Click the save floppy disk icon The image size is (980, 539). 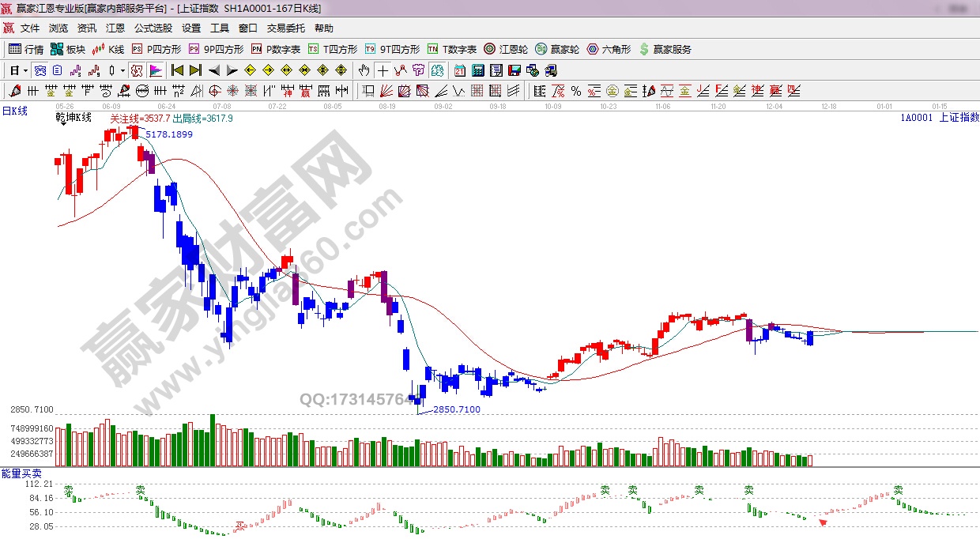(x=514, y=70)
